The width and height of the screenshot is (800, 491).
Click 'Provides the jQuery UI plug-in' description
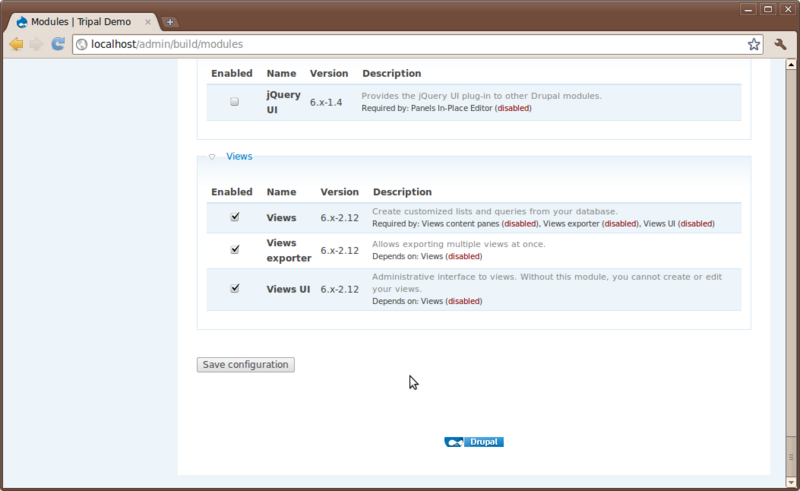[x=482, y=96]
